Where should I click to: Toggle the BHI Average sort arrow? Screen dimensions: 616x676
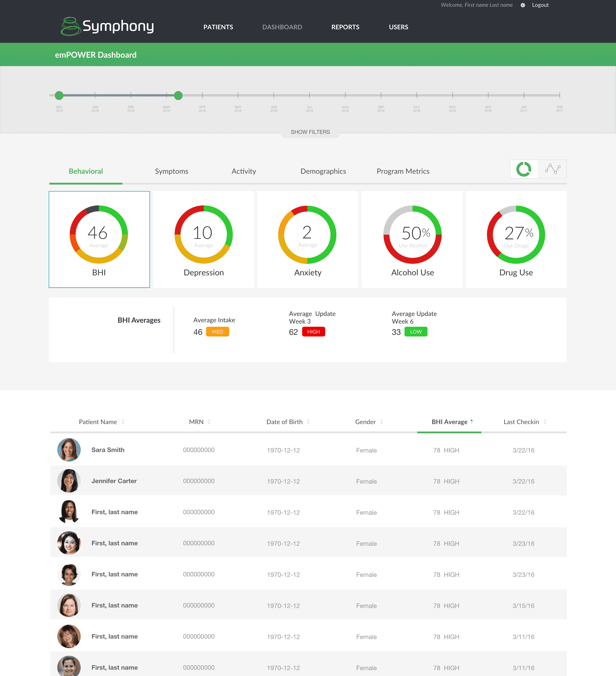click(x=471, y=422)
